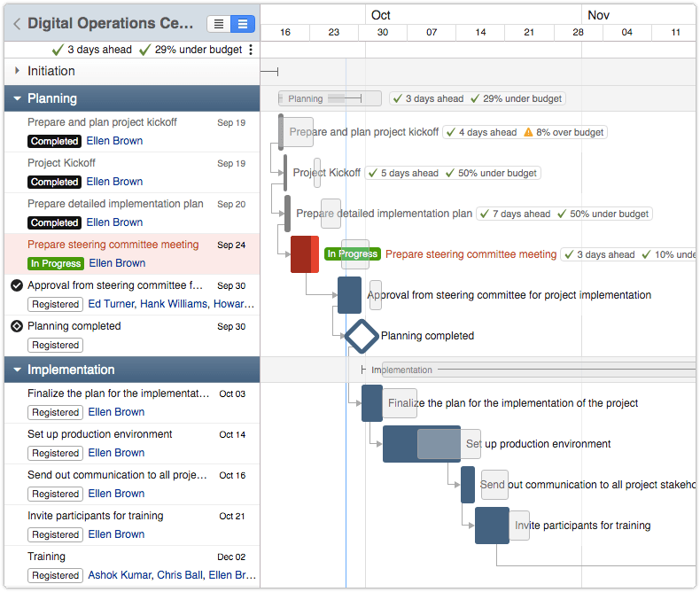
Task: Click Digital Operations Ce... project title
Action: tap(110, 23)
